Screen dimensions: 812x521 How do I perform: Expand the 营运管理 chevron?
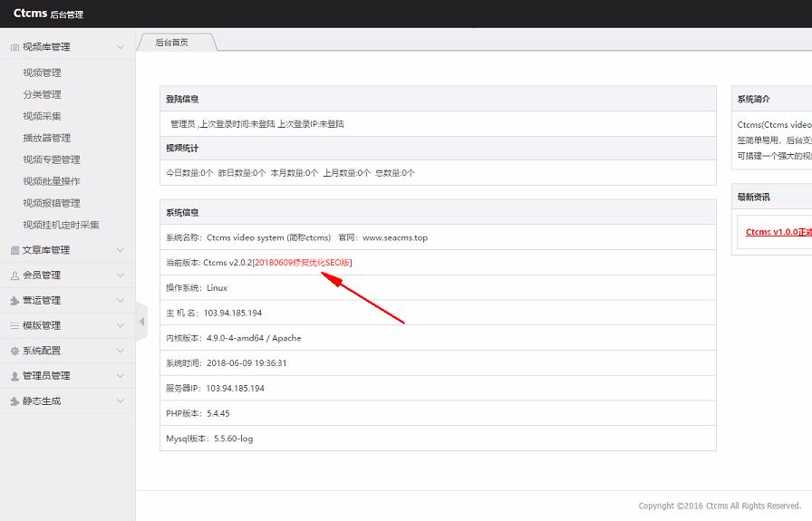[x=121, y=301]
